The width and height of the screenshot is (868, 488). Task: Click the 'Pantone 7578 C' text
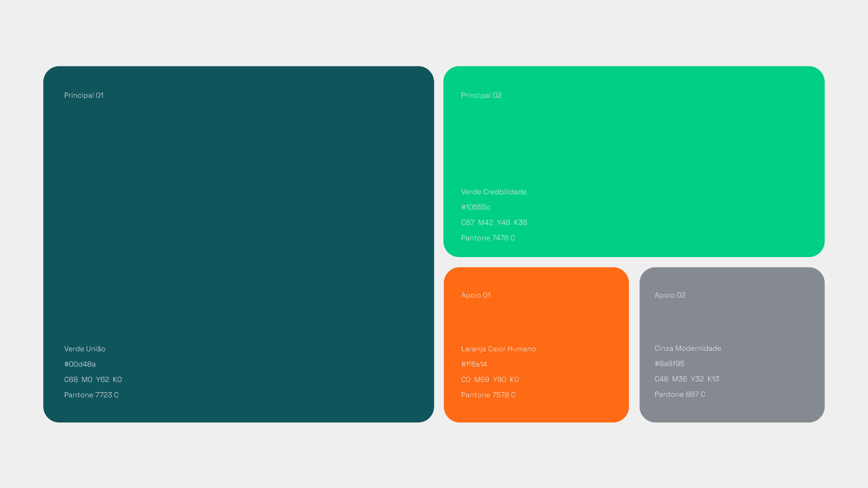tap(488, 395)
